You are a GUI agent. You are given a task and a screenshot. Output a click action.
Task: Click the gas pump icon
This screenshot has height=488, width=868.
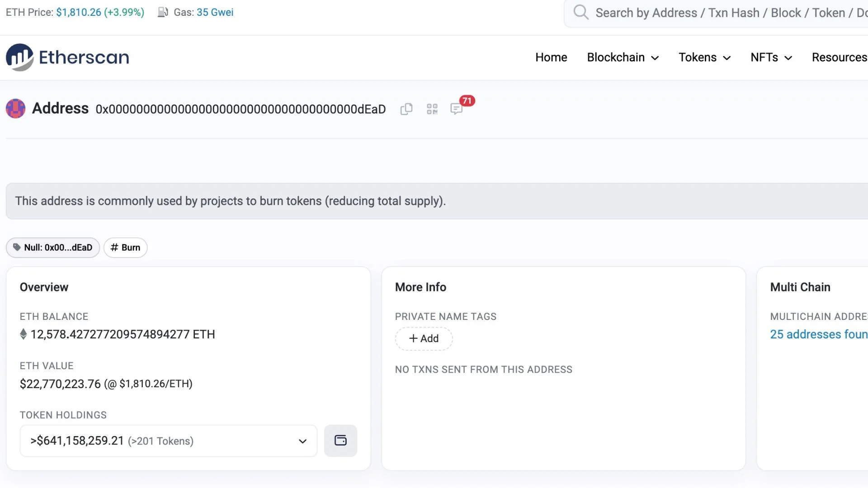click(x=163, y=12)
